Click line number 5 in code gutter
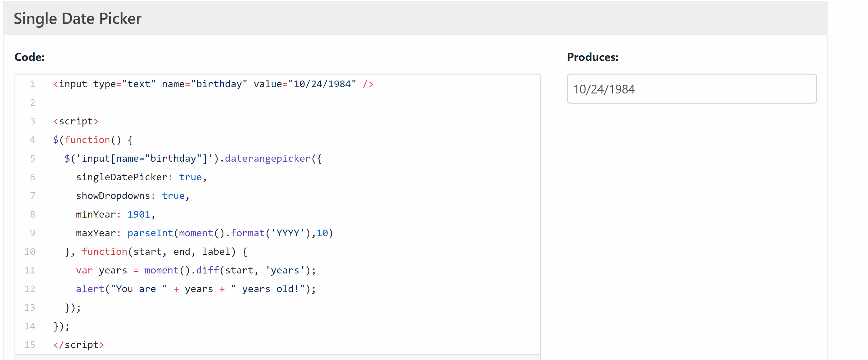The width and height of the screenshot is (868, 360). pyautogui.click(x=32, y=158)
